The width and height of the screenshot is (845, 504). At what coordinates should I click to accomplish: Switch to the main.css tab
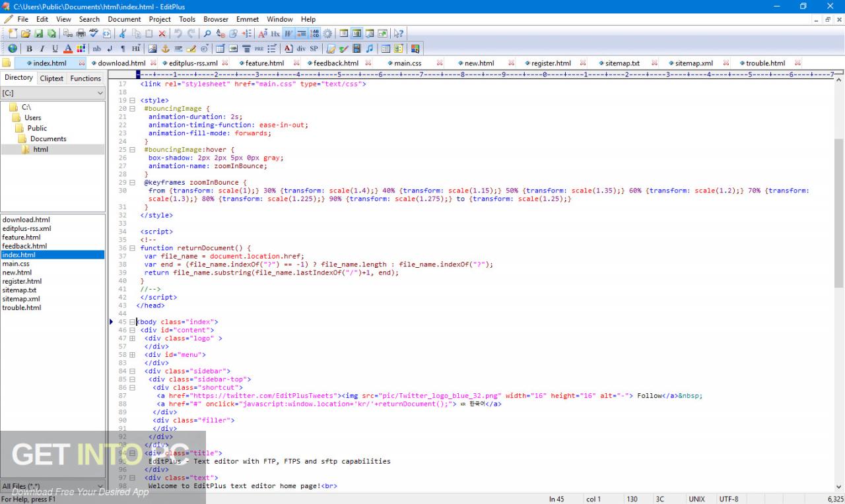[x=407, y=63]
